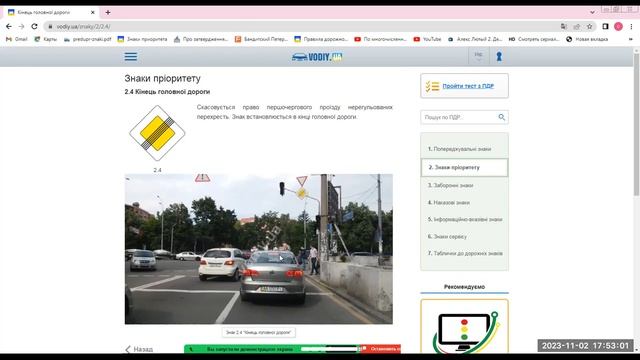Open YouTube bookmark
This screenshot has height=360, width=640.
tap(427, 39)
